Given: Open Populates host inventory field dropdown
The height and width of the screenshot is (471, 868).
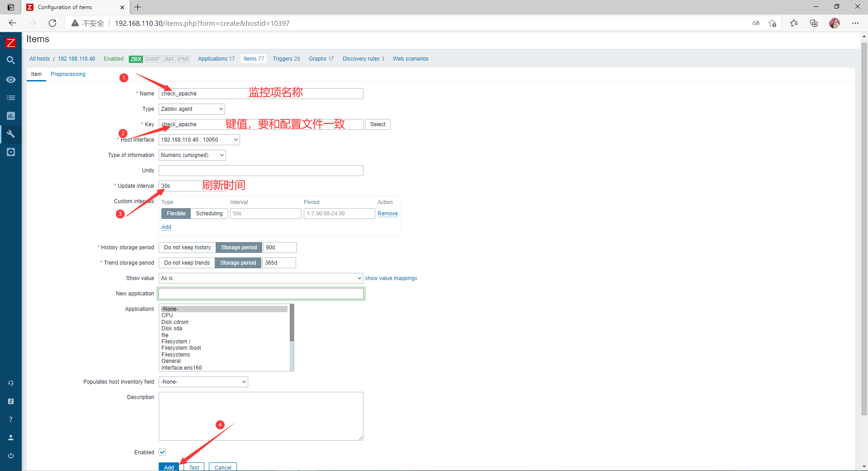Looking at the screenshot, I should (203, 382).
